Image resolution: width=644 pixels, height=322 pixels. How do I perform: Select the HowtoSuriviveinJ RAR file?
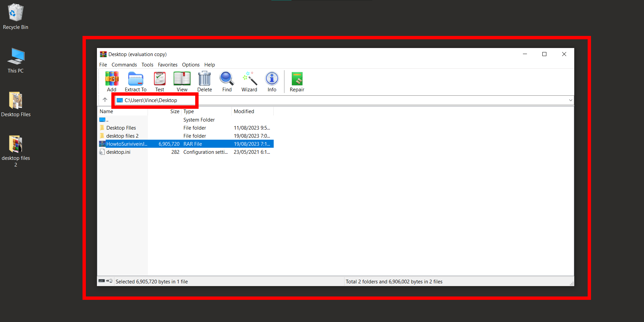coord(126,144)
